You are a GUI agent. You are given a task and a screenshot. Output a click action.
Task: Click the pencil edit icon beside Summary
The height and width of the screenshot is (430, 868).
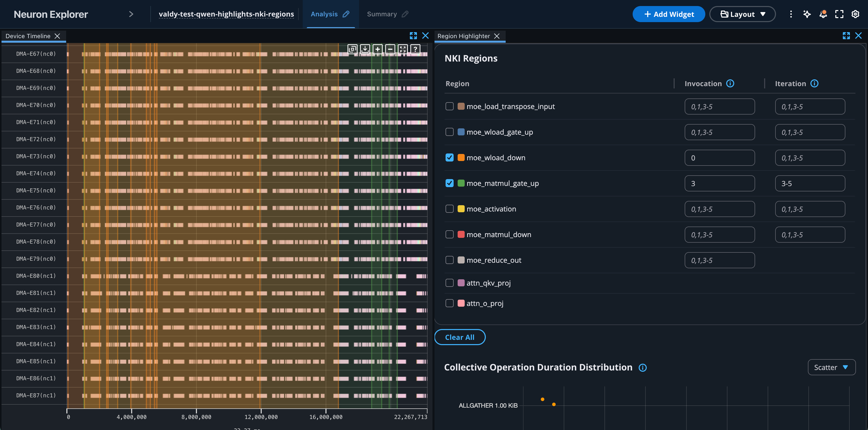coord(405,14)
